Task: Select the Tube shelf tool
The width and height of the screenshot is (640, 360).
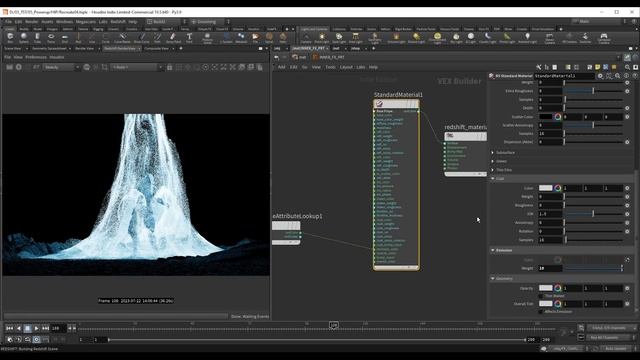Action: (37, 38)
